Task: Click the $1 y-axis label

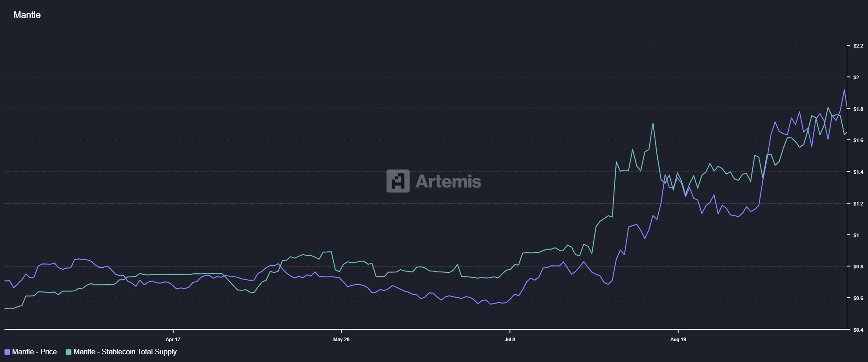Action: point(856,235)
